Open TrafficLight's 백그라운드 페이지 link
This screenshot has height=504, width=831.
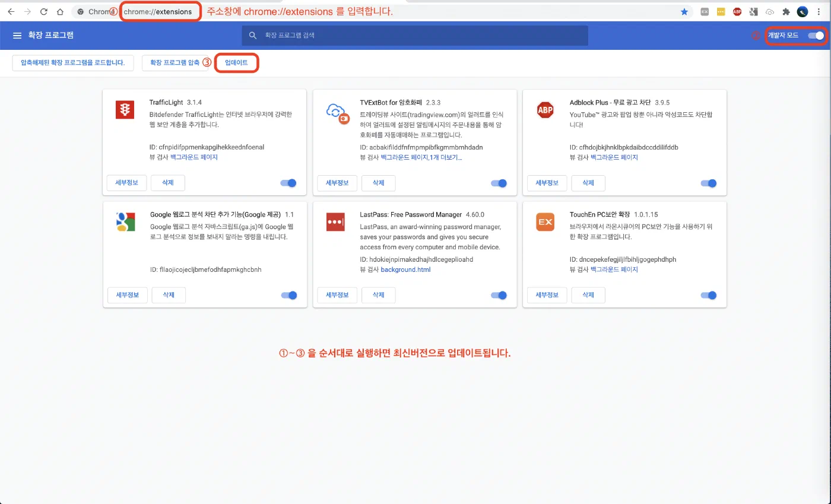[x=194, y=157]
